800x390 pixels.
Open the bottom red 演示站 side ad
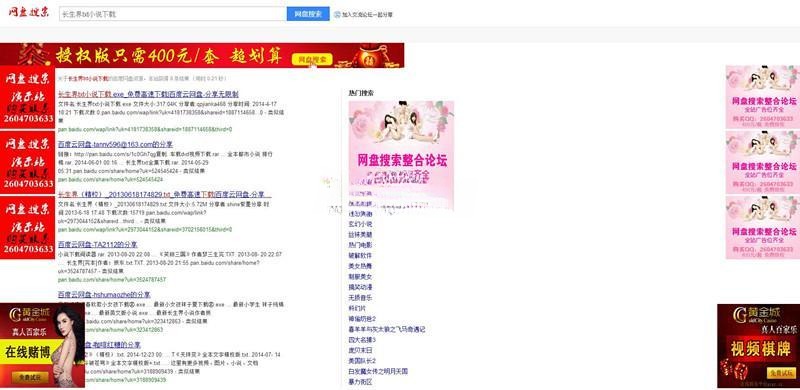pos(28,227)
